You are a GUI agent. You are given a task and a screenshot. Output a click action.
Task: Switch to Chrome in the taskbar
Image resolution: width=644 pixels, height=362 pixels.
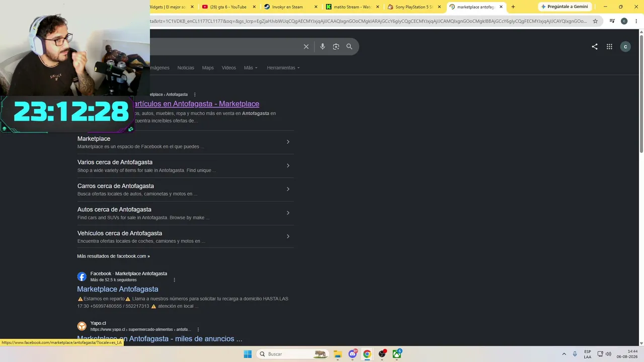click(x=367, y=354)
